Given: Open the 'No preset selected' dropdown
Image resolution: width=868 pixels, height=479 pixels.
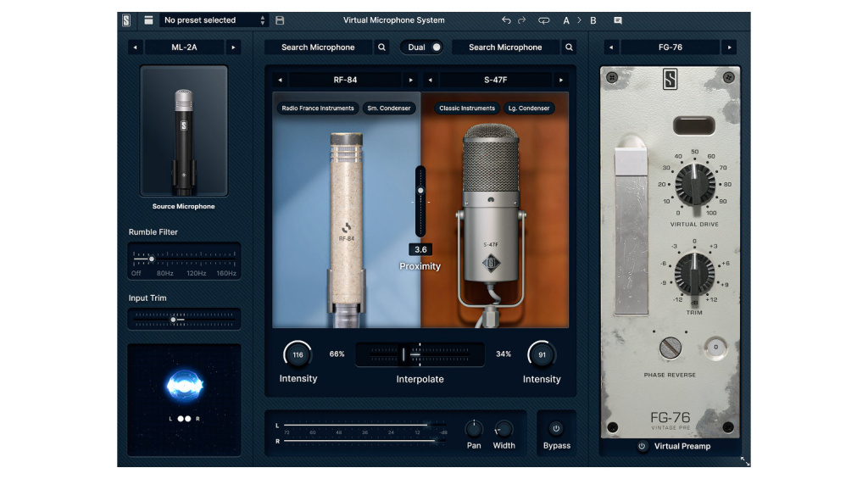Looking at the screenshot, I should coord(214,20).
